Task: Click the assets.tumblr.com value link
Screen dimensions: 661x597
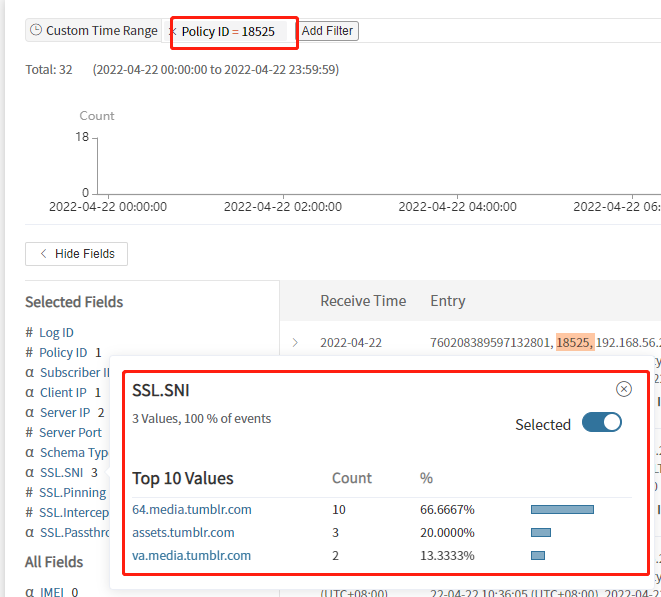Action: point(183,532)
